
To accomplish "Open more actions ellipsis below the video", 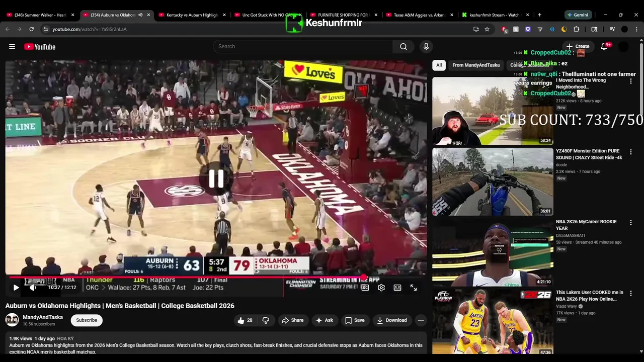I will coord(421,320).
